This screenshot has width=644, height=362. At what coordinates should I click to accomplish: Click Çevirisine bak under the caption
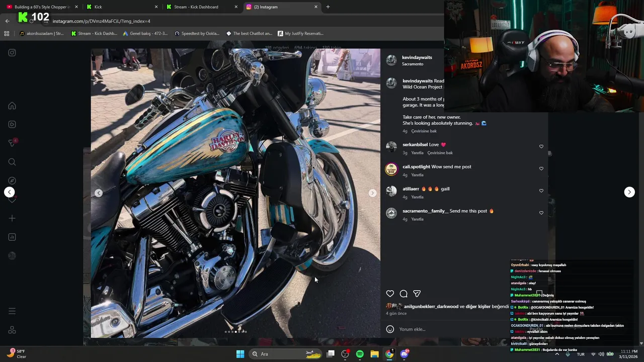pyautogui.click(x=424, y=131)
